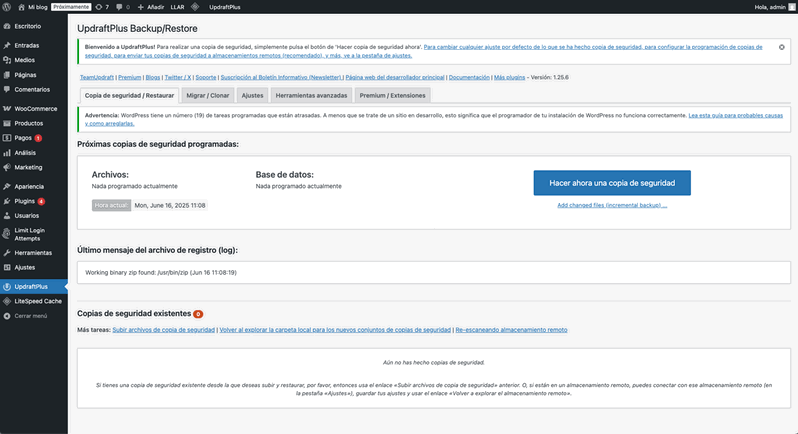Open the Añadir new content menu
This screenshot has width=798, height=434.
151,7
